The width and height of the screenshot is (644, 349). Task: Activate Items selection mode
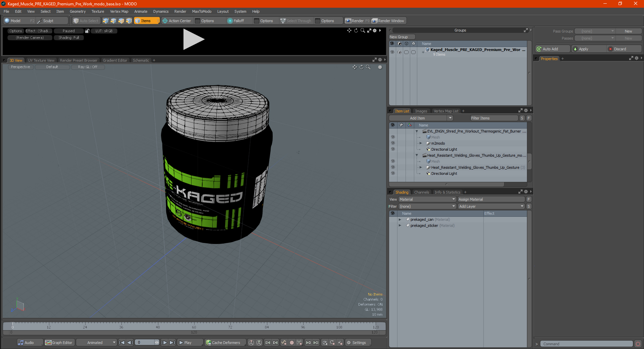(147, 21)
